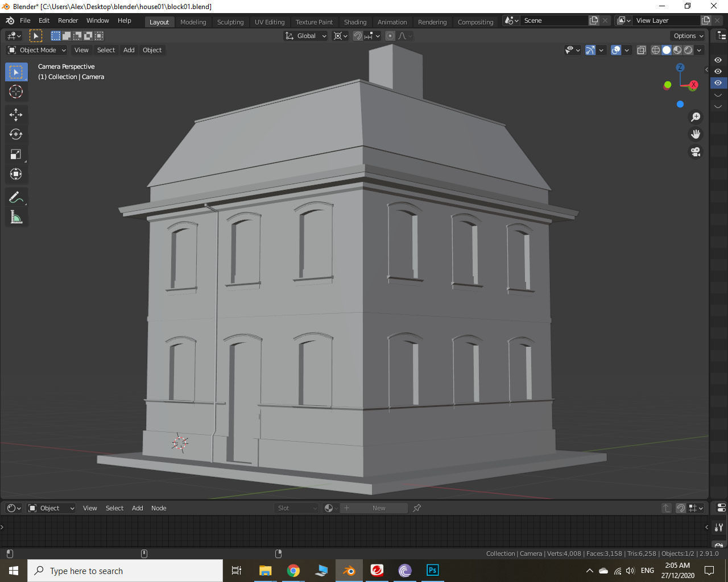This screenshot has width=728, height=582.
Task: Activate the Move tool
Action: tap(16, 114)
